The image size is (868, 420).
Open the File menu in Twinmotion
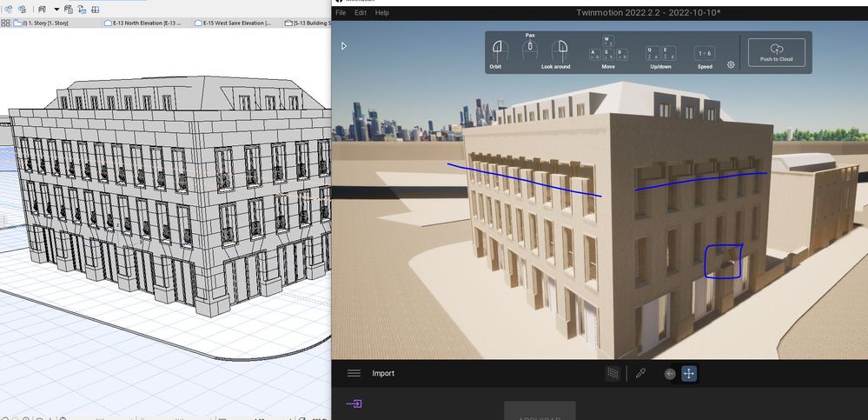coord(341,13)
